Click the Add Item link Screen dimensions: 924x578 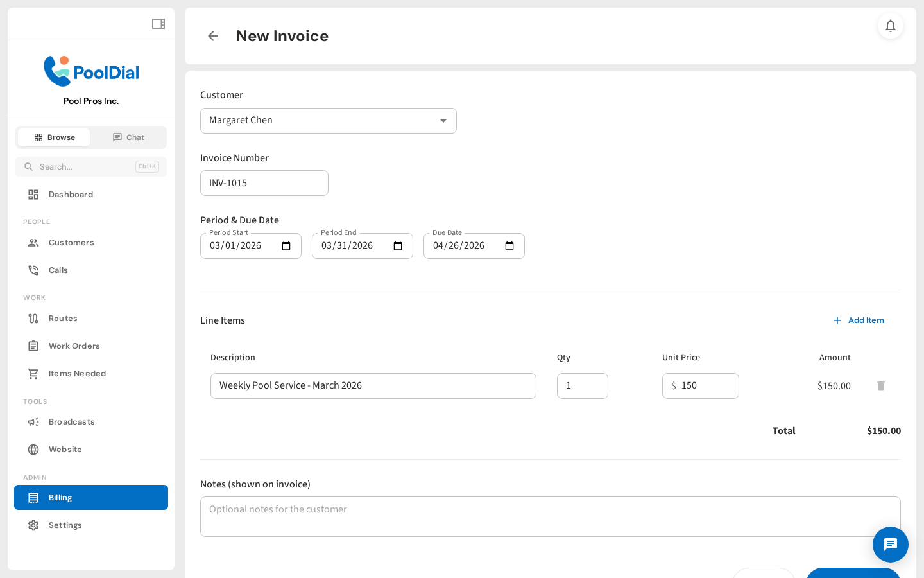(x=859, y=320)
